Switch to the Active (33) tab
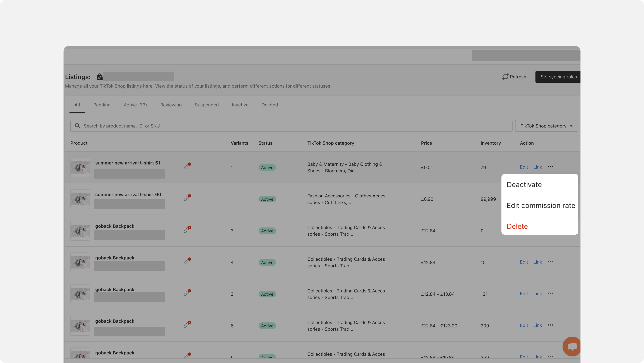644x363 pixels. (x=135, y=105)
